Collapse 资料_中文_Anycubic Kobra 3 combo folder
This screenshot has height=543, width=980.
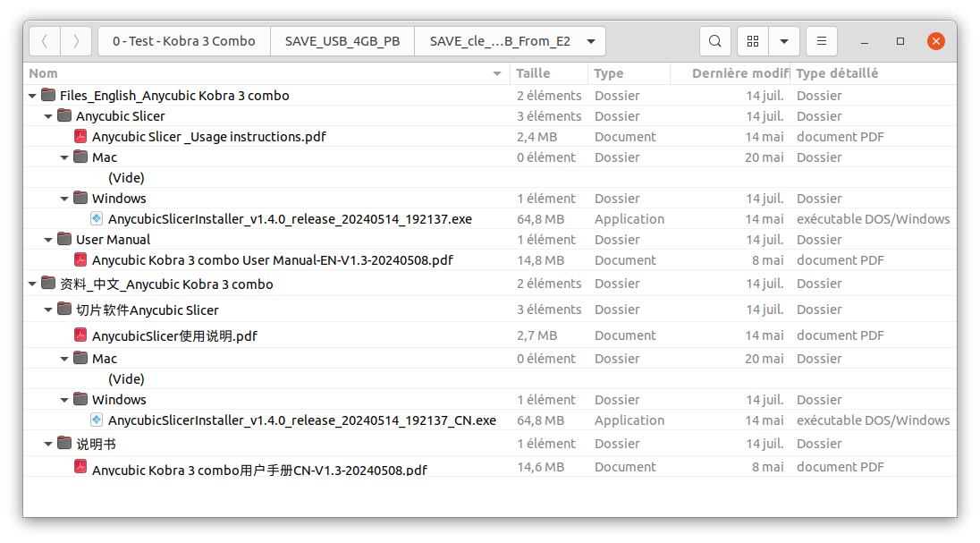click(x=32, y=284)
